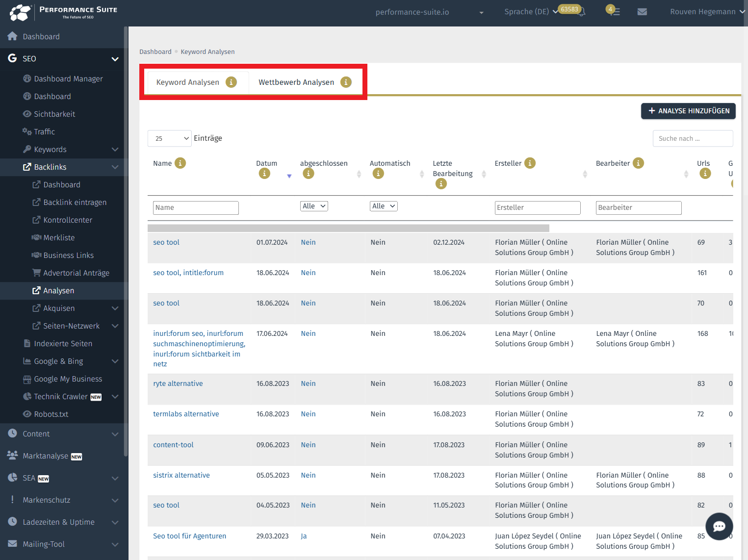Click info icon beside Ersteller column header
The height and width of the screenshot is (560, 748).
(530, 163)
